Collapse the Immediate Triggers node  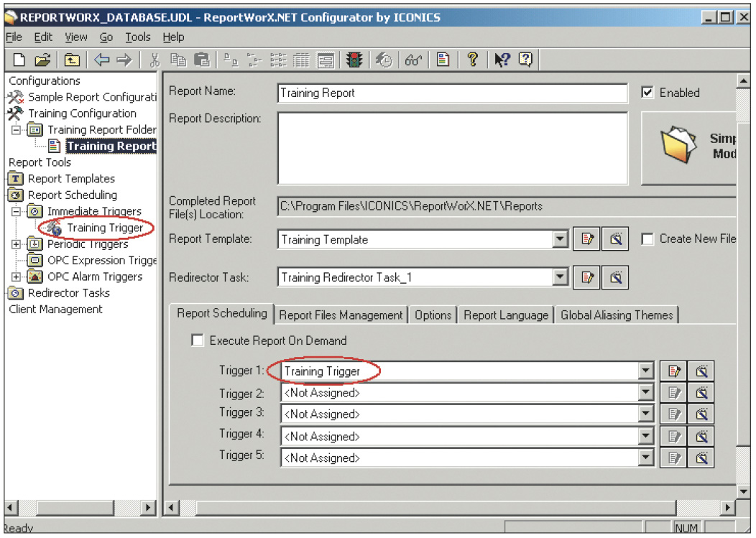click(x=16, y=211)
